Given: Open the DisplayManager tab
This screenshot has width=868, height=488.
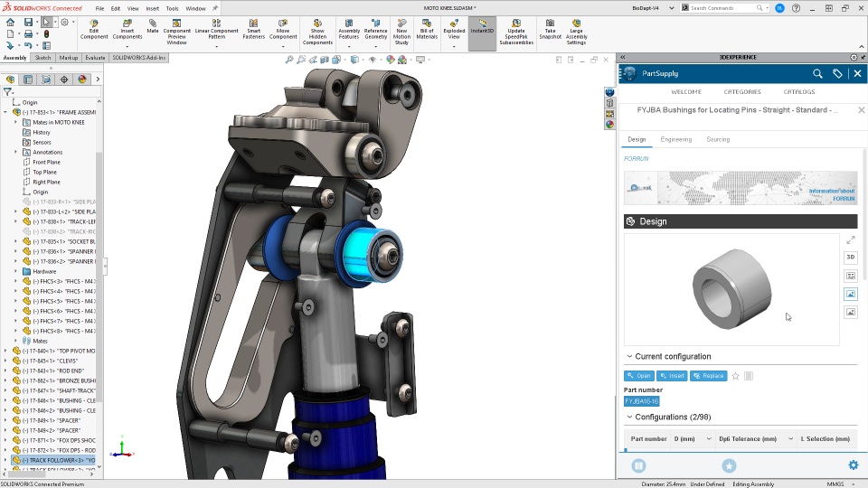Looking at the screenshot, I should click(x=82, y=80).
